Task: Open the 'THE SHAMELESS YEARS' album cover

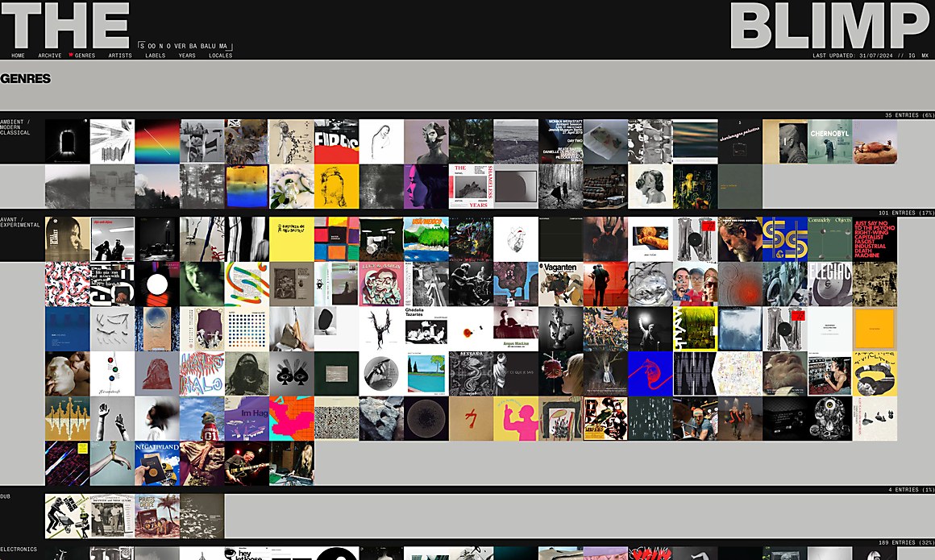Action: [x=471, y=187]
